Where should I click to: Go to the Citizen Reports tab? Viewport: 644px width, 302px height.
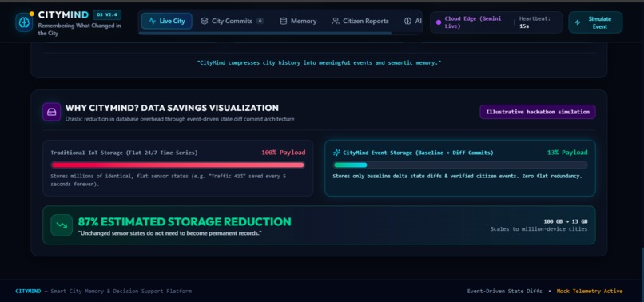pos(360,21)
